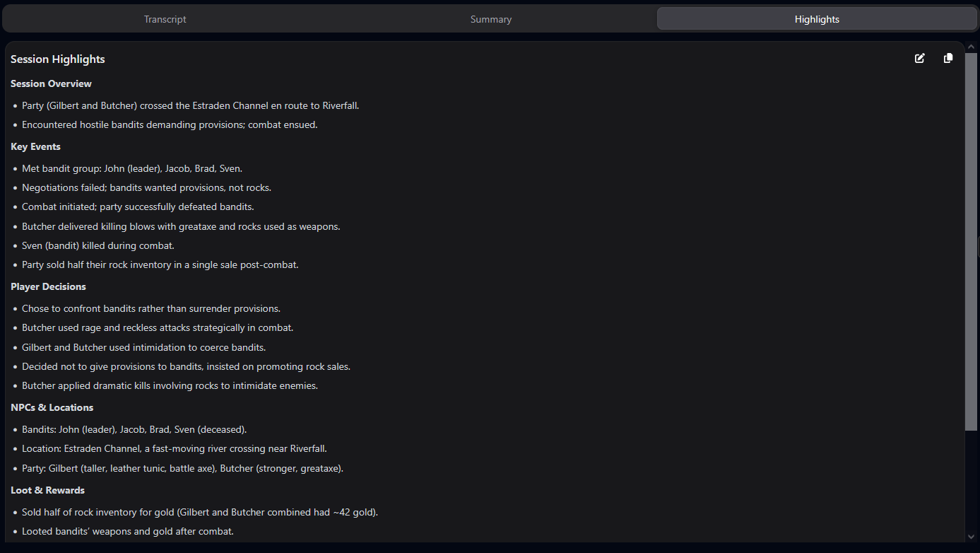This screenshot has width=980, height=553.
Task: Click the vertical scrollbar thumb
Action: (x=971, y=240)
